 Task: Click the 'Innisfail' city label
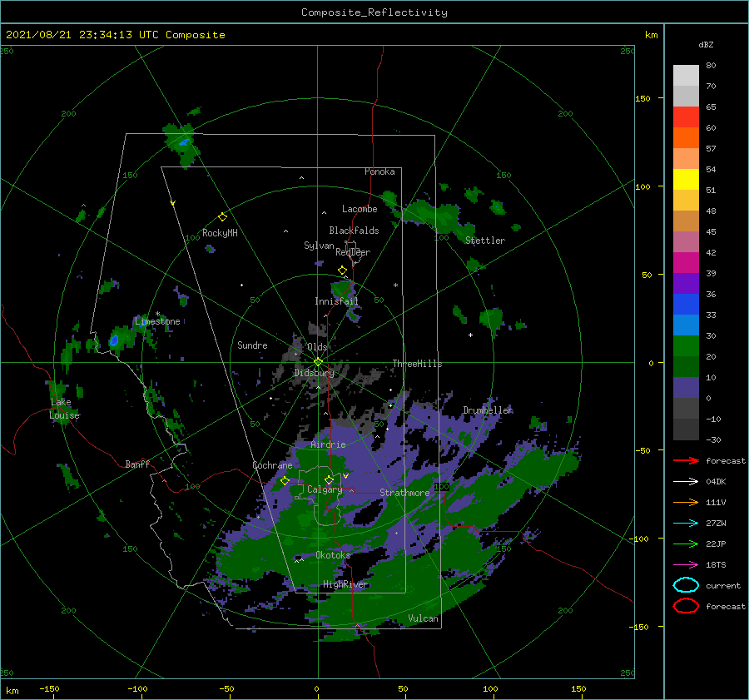(336, 301)
